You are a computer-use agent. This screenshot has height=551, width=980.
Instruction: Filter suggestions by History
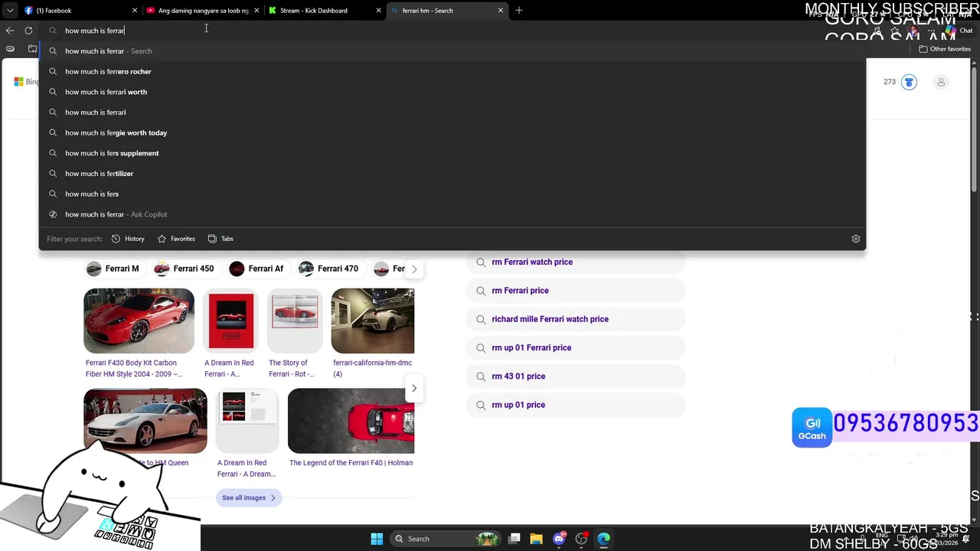(128, 239)
